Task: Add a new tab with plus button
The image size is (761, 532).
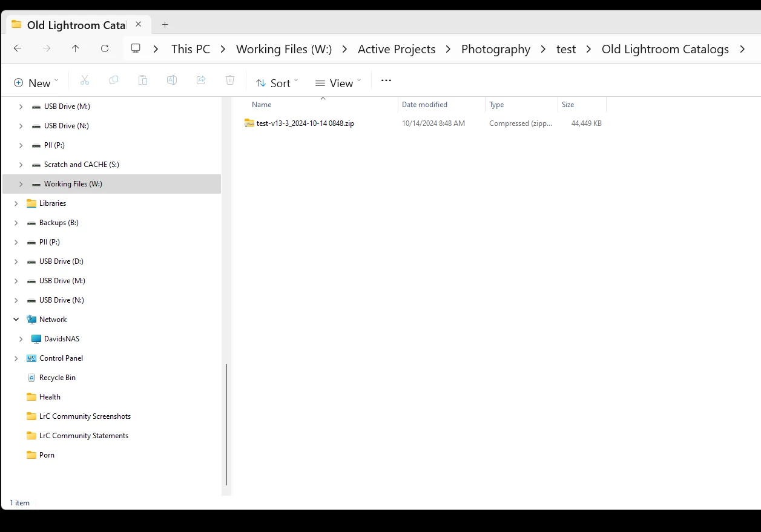Action: [165, 25]
